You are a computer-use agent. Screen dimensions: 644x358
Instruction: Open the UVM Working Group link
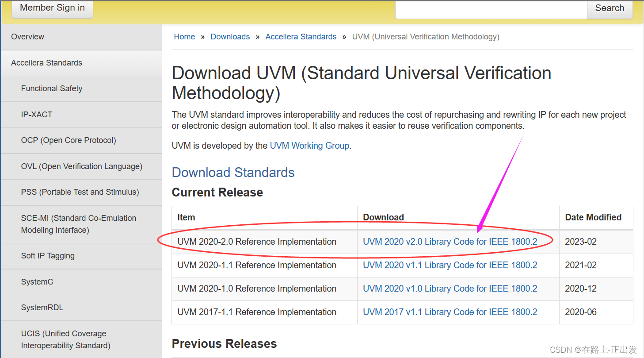pyautogui.click(x=309, y=146)
